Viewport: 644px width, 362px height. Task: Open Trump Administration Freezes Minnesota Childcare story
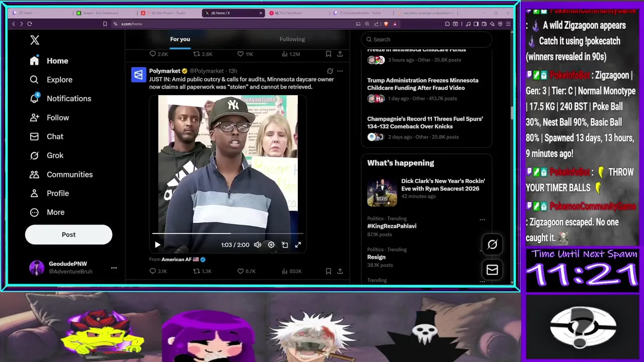point(423,84)
